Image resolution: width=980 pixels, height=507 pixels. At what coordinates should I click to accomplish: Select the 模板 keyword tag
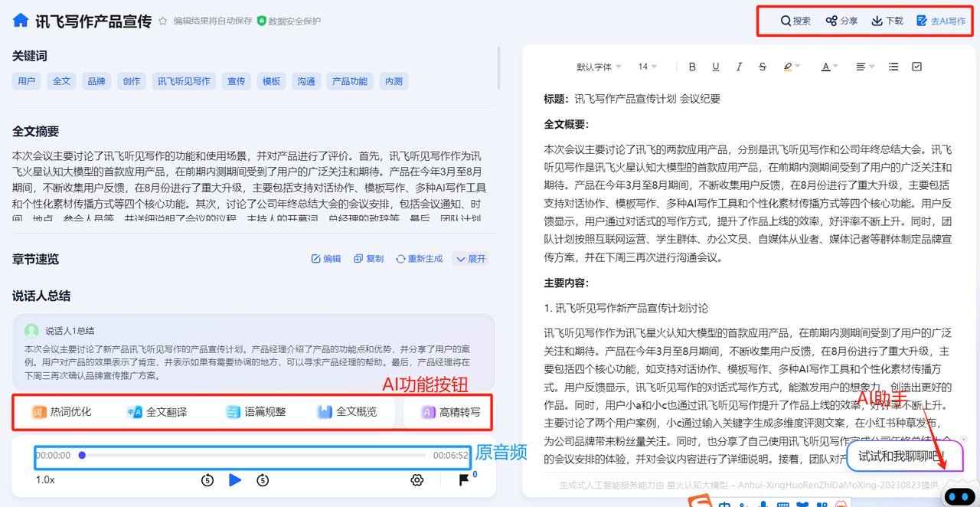(271, 81)
